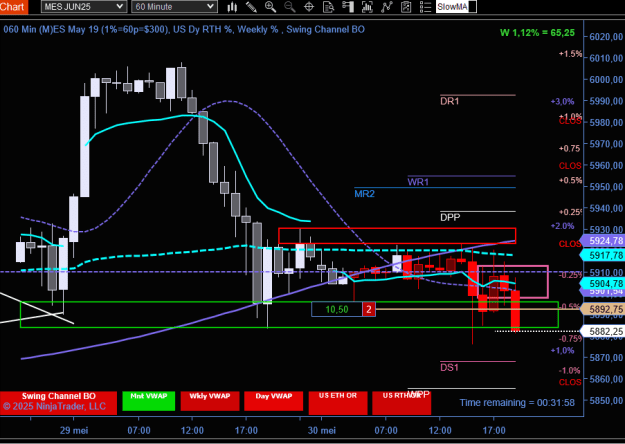Click the 30 mei date label
Screen dimensions: 625x444
[322, 430]
